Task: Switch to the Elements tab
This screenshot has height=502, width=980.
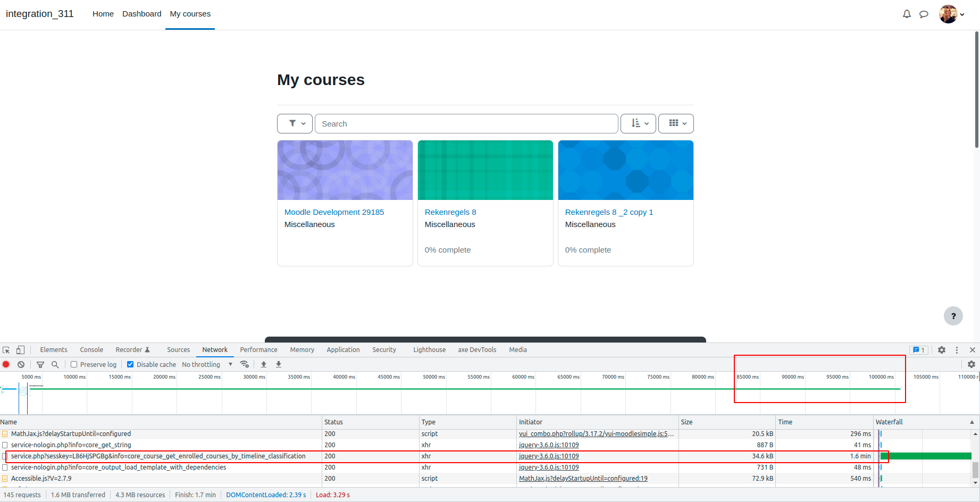Action: [54, 350]
